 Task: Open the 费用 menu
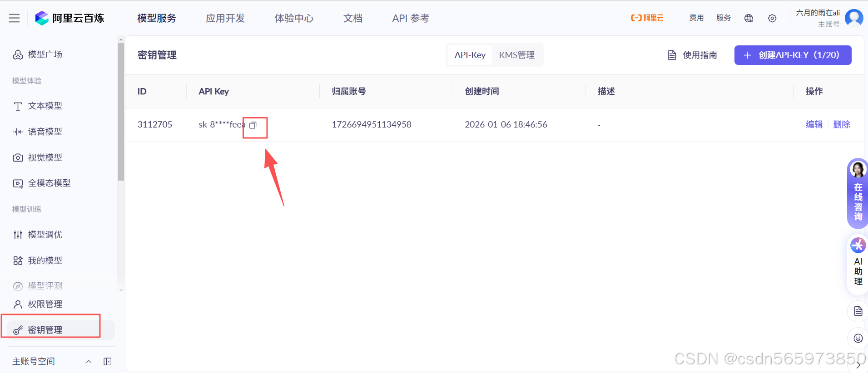click(x=696, y=18)
